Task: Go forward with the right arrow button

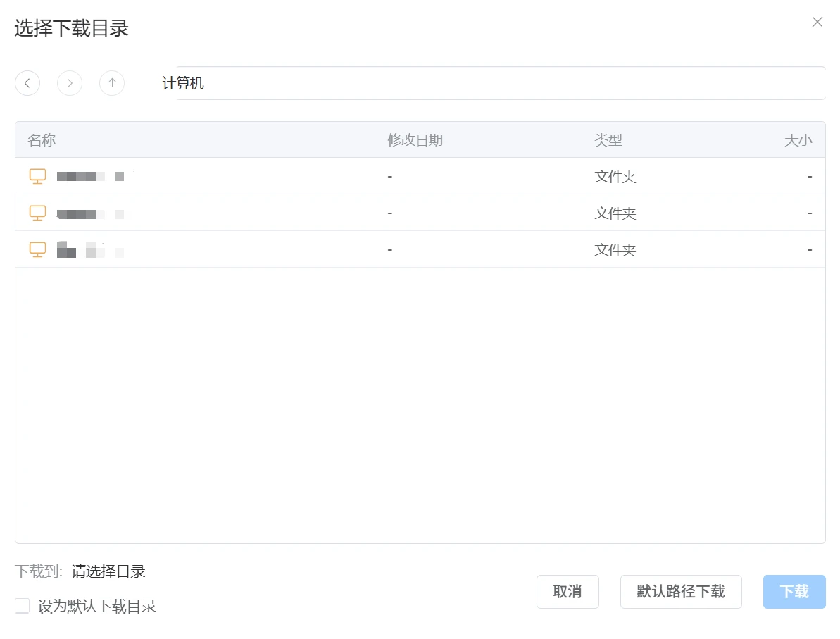Action: coord(70,83)
